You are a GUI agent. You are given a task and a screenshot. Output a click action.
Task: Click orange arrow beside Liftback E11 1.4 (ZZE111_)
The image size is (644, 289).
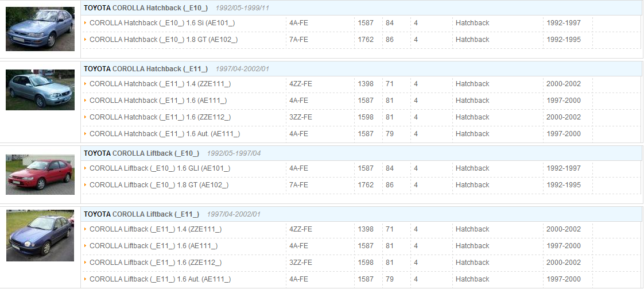coord(86,229)
